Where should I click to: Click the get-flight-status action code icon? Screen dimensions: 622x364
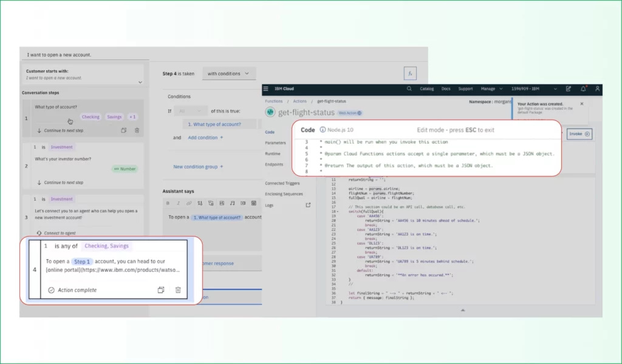[270, 112]
